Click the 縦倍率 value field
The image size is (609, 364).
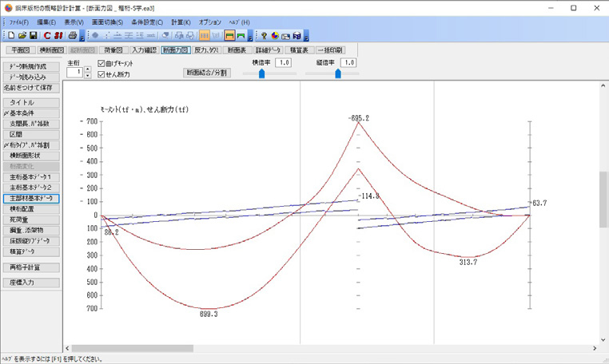(348, 62)
